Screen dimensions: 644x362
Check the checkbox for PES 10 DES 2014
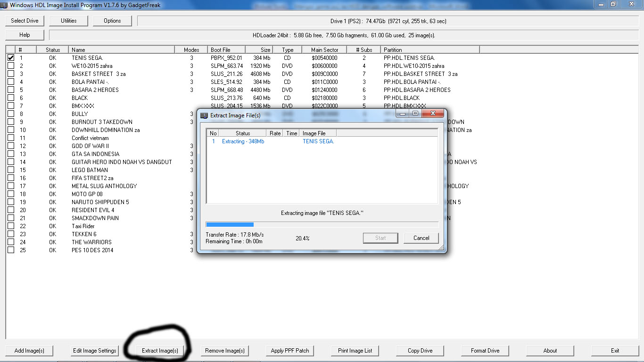click(x=11, y=250)
